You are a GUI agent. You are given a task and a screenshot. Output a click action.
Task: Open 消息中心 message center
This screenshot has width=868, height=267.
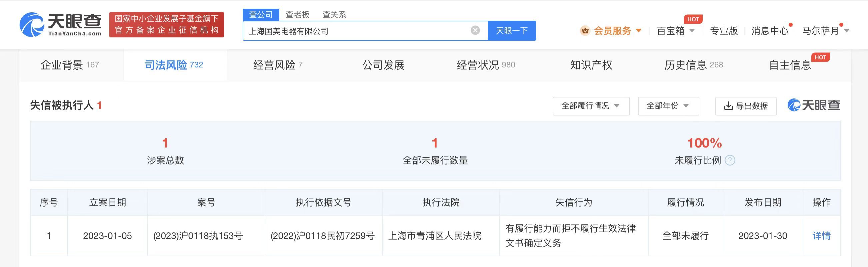770,31
